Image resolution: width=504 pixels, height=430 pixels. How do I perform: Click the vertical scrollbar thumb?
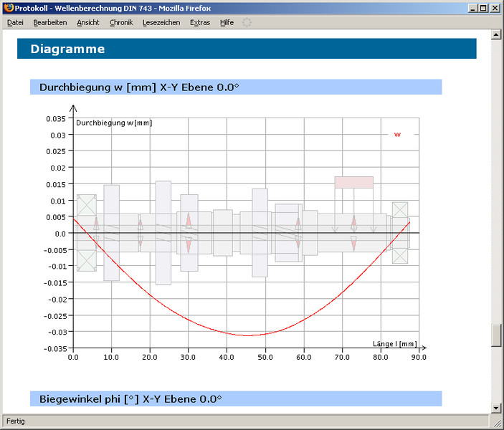click(495, 335)
